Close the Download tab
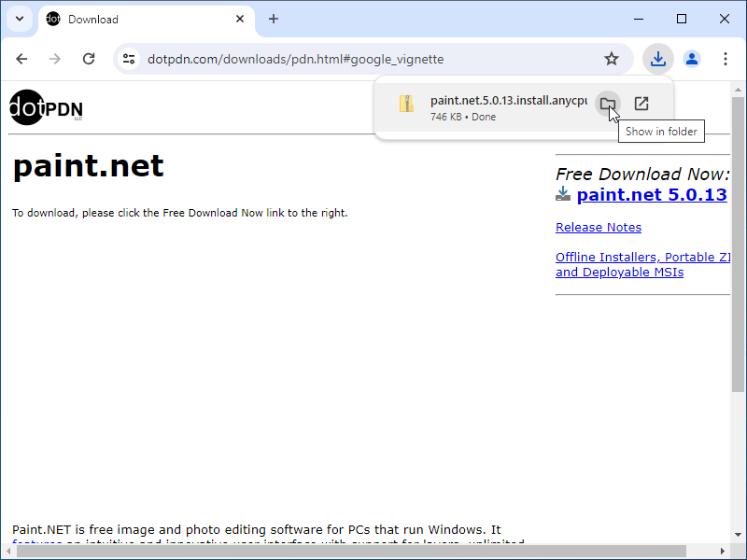747x560 pixels. point(240,19)
